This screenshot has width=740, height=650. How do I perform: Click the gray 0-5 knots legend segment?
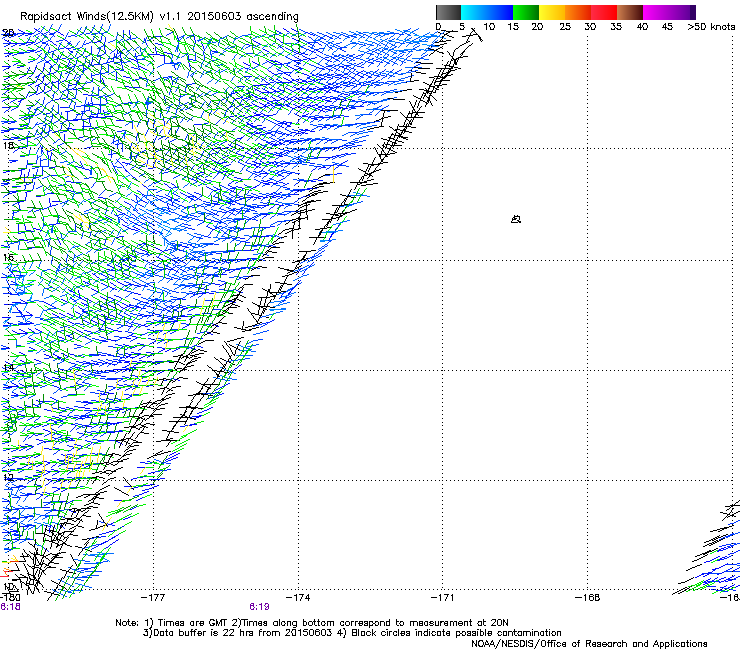pos(448,12)
